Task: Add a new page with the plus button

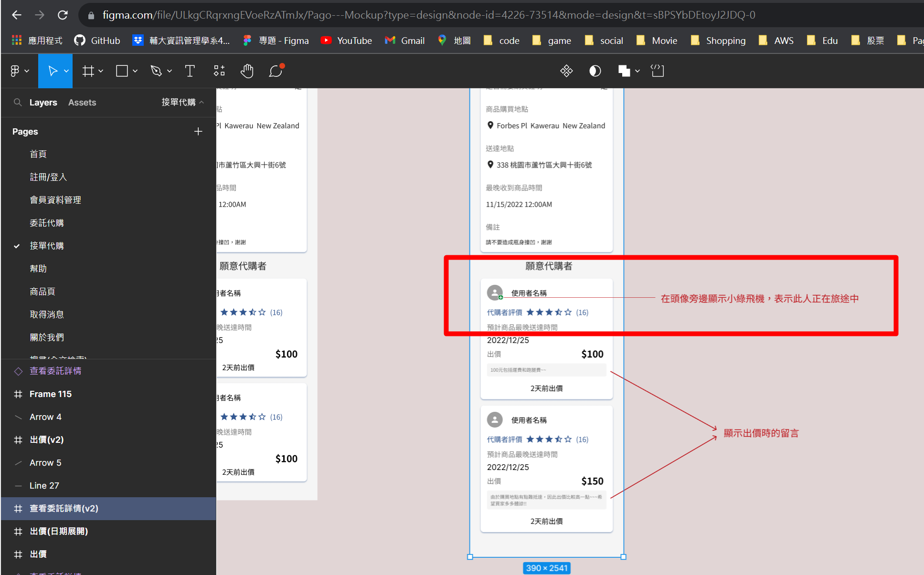Action: point(198,131)
